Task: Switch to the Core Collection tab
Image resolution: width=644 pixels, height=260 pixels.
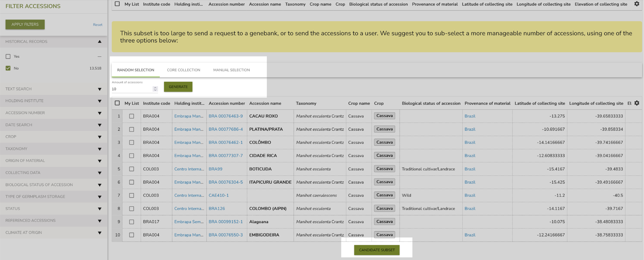Action: coord(183,70)
